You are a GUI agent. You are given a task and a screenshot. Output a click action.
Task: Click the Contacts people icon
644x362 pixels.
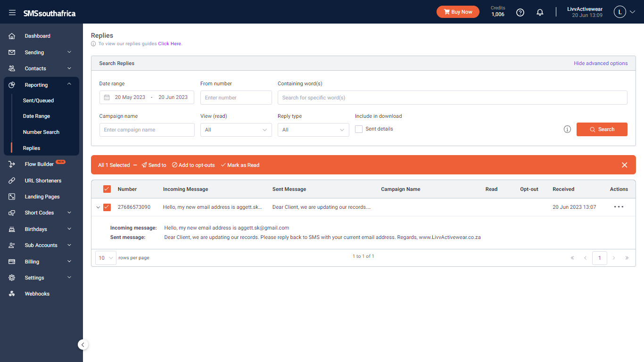[12, 68]
